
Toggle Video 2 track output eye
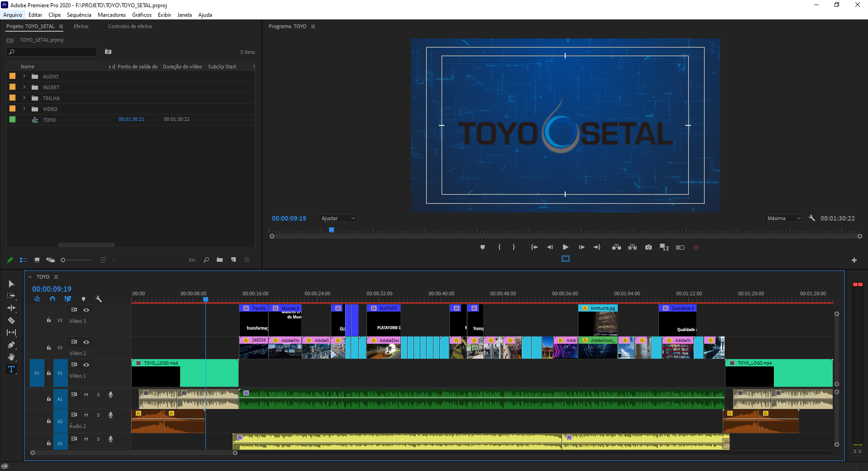[86, 342]
